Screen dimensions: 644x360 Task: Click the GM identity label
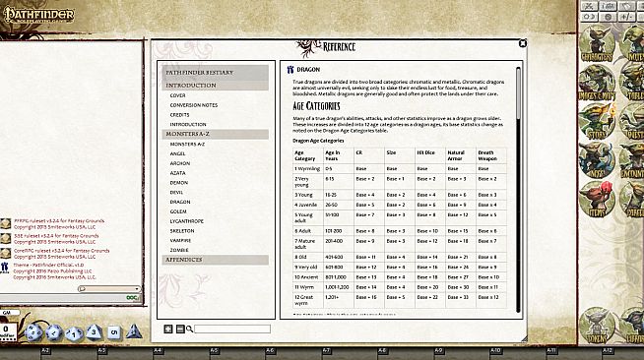[x=9, y=313]
